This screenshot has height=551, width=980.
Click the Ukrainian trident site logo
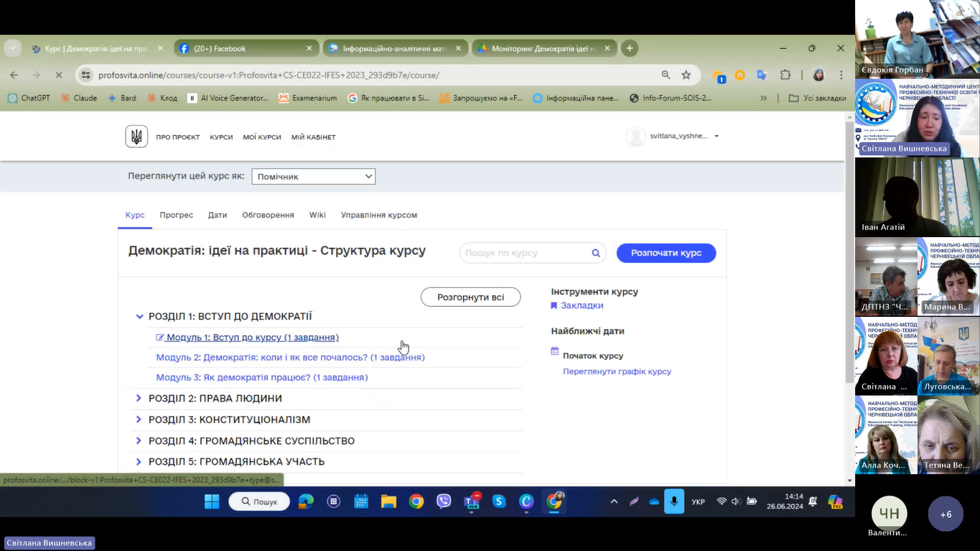point(136,136)
